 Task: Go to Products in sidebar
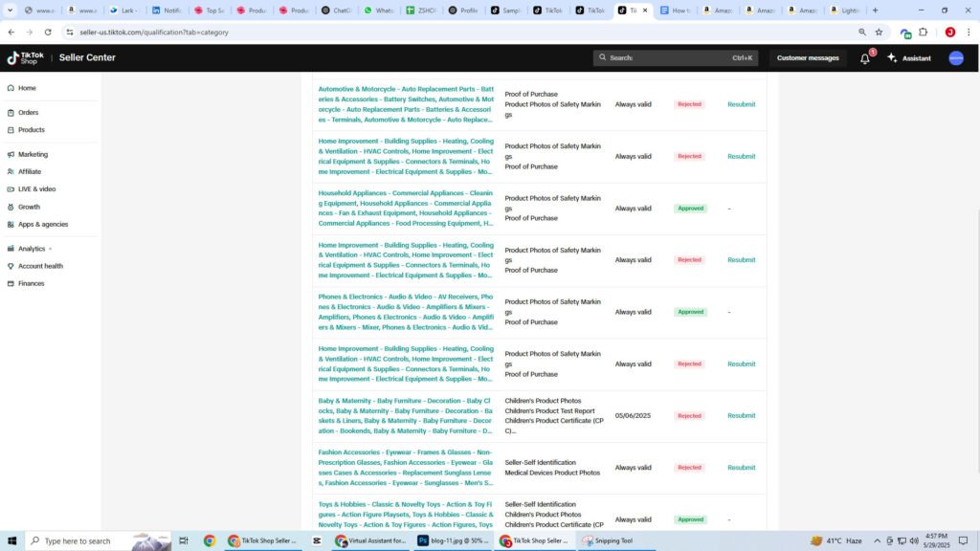click(26, 130)
